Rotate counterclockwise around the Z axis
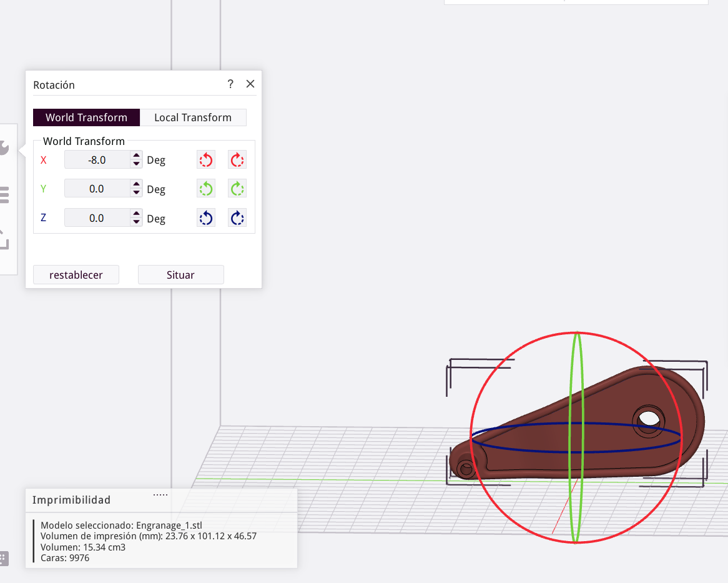This screenshot has width=728, height=583. [x=206, y=218]
